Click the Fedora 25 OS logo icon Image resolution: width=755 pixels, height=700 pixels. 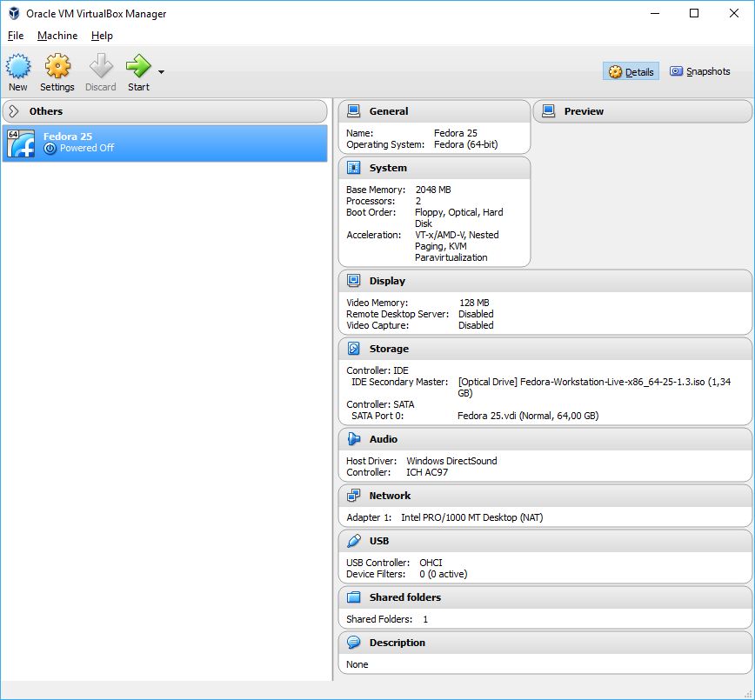point(21,143)
